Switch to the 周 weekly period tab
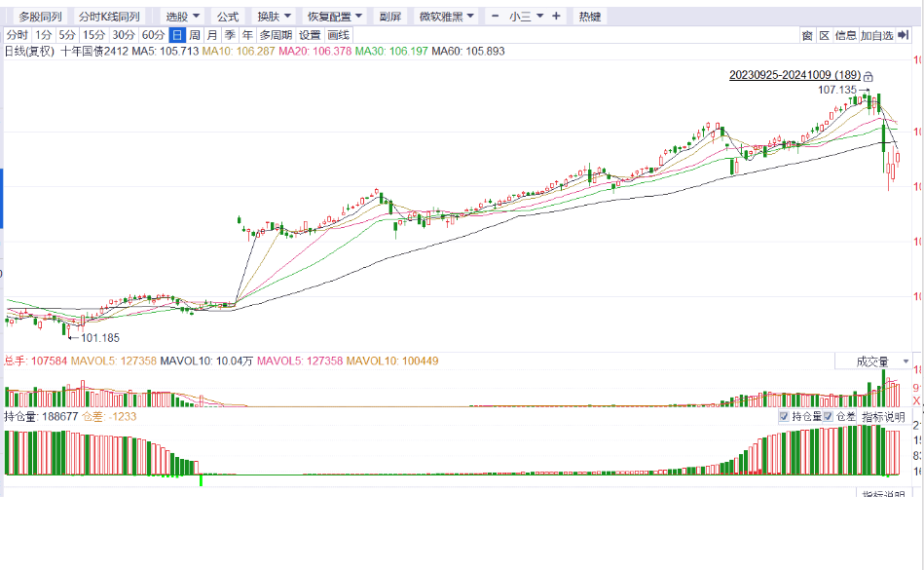The image size is (924, 570). [195, 35]
